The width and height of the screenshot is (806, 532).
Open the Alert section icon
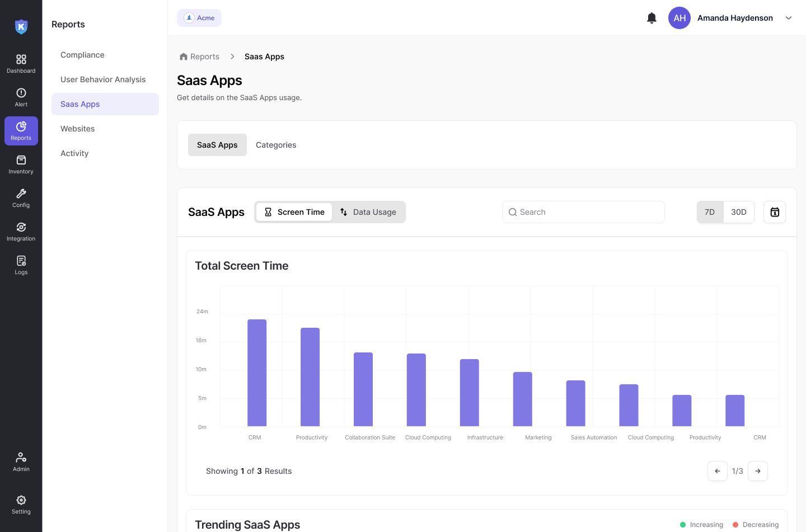[21, 97]
